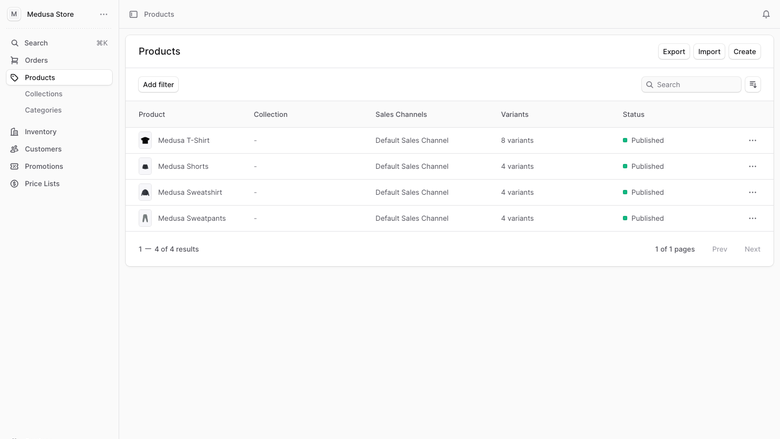Click the Add filter button

[158, 85]
